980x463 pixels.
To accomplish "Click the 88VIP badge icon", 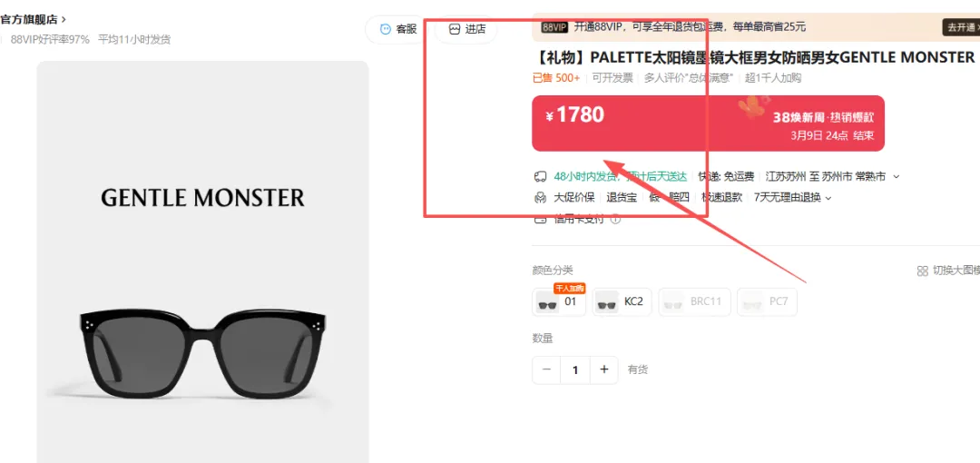I will click(554, 27).
